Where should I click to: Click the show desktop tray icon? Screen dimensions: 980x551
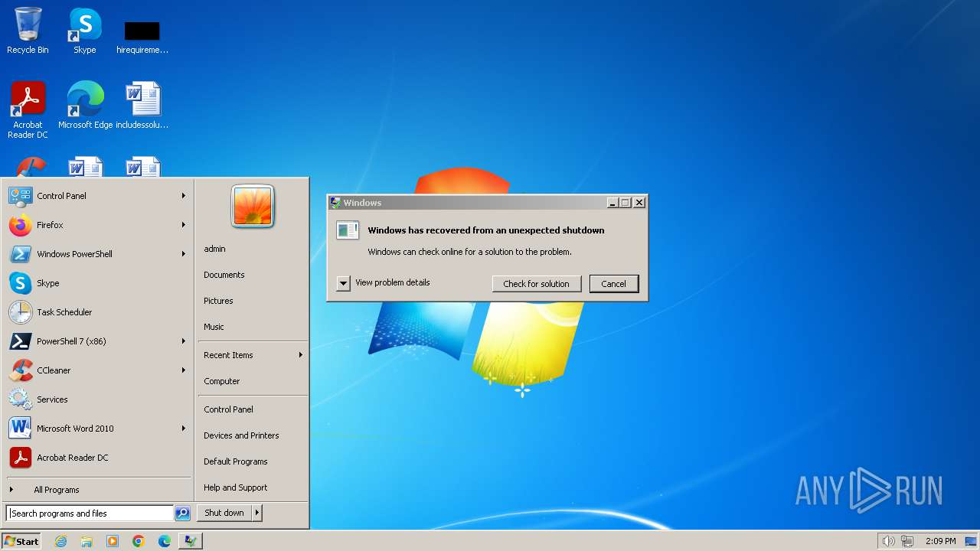971,541
